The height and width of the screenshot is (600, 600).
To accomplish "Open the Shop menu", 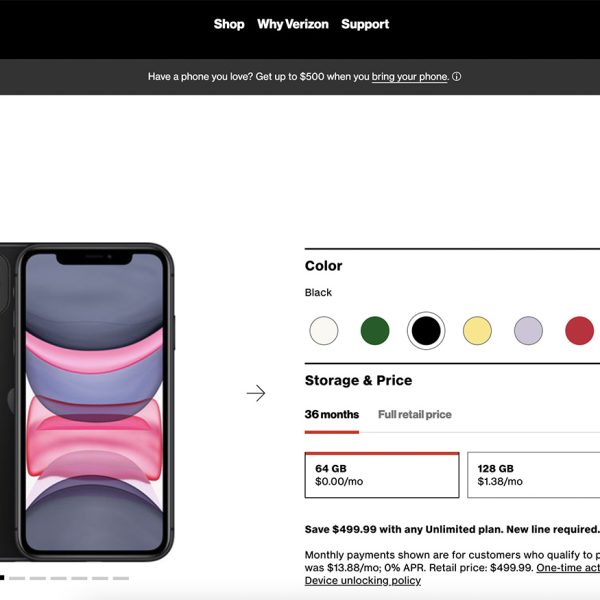I will pyautogui.click(x=229, y=24).
